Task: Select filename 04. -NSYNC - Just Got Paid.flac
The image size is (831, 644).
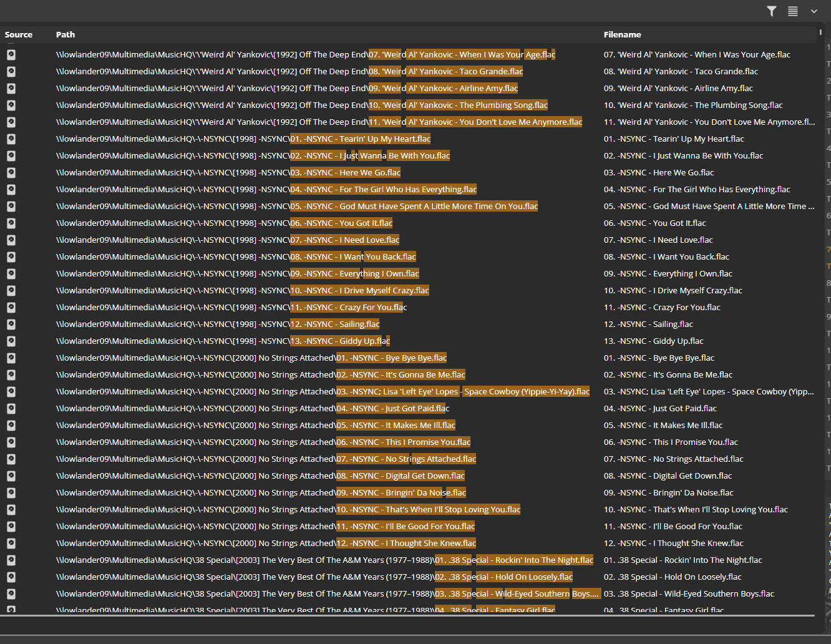Action: tap(660, 409)
